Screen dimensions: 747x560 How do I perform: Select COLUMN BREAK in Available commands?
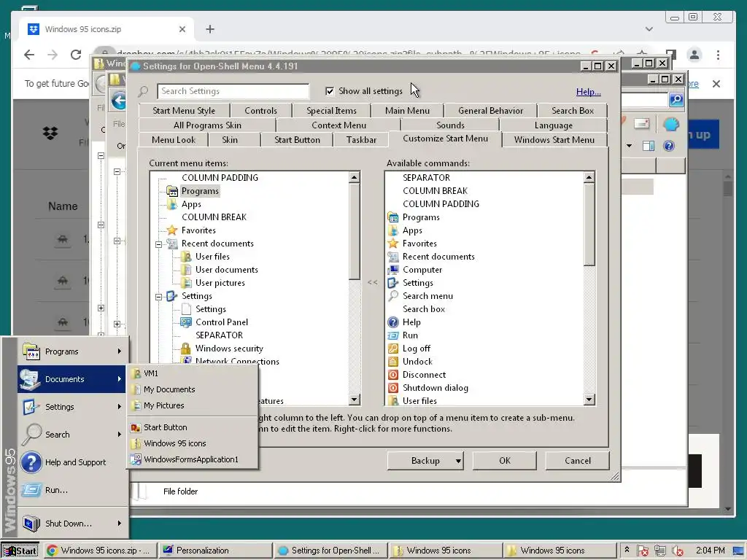[435, 191]
